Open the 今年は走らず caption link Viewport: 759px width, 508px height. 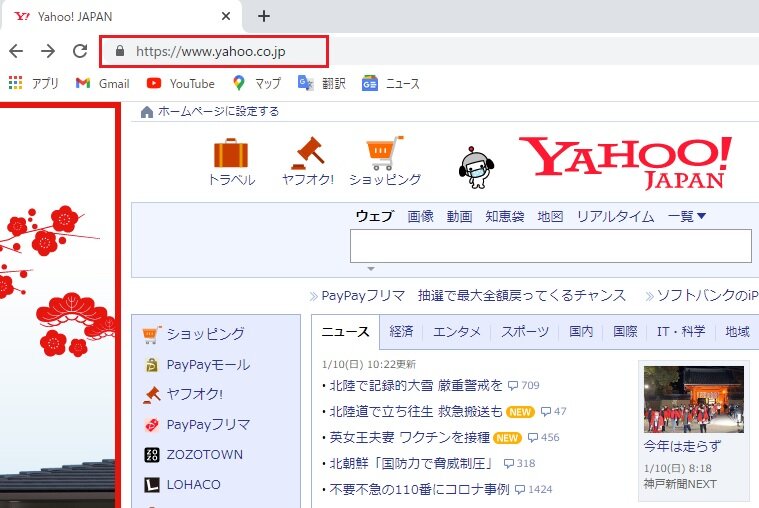click(682, 446)
